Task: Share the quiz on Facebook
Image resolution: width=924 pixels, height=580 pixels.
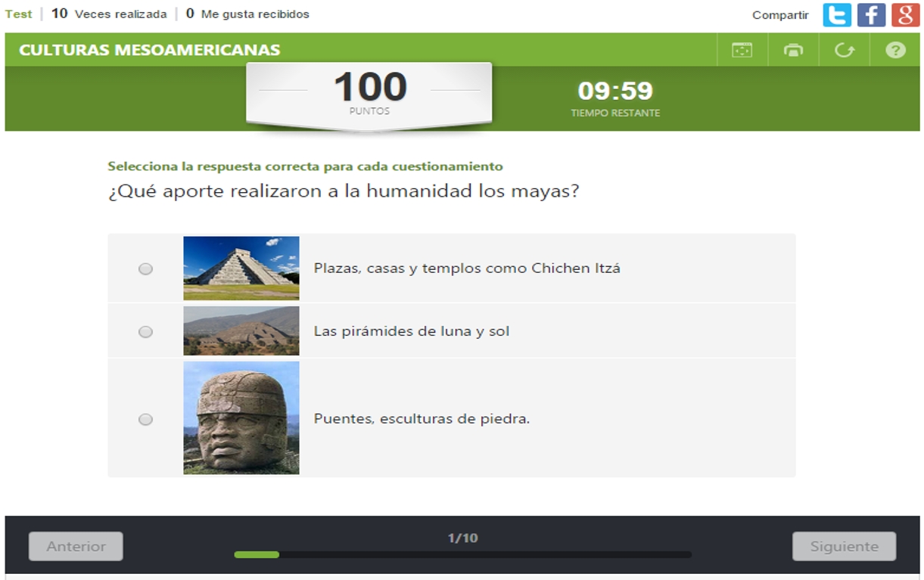Action: coord(871,15)
